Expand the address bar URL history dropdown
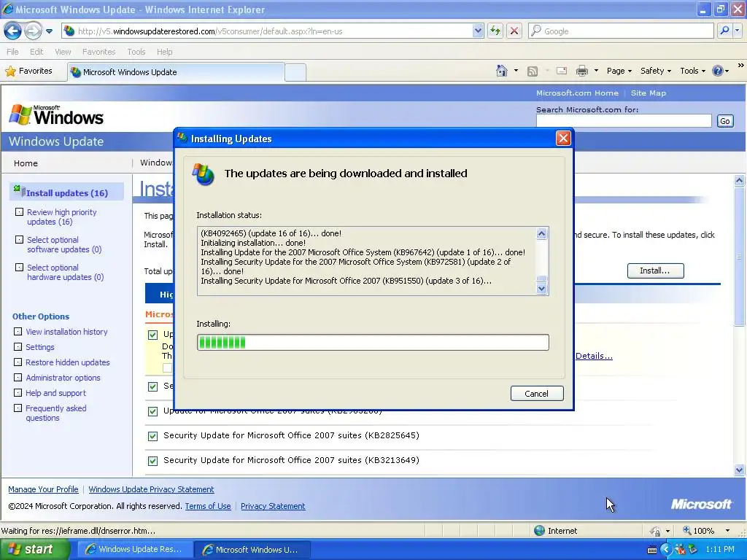Screen dimensions: 747x560 (x=478, y=31)
